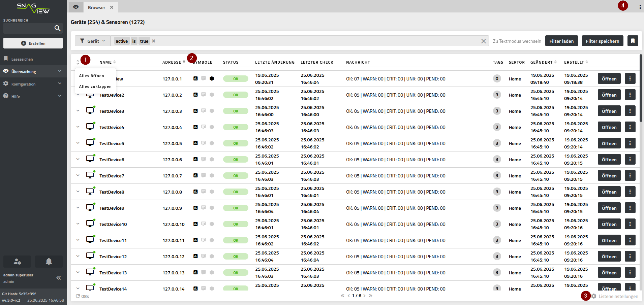Expand the TestDevice6 row
The width and height of the screenshot is (644, 305).
point(78,159)
